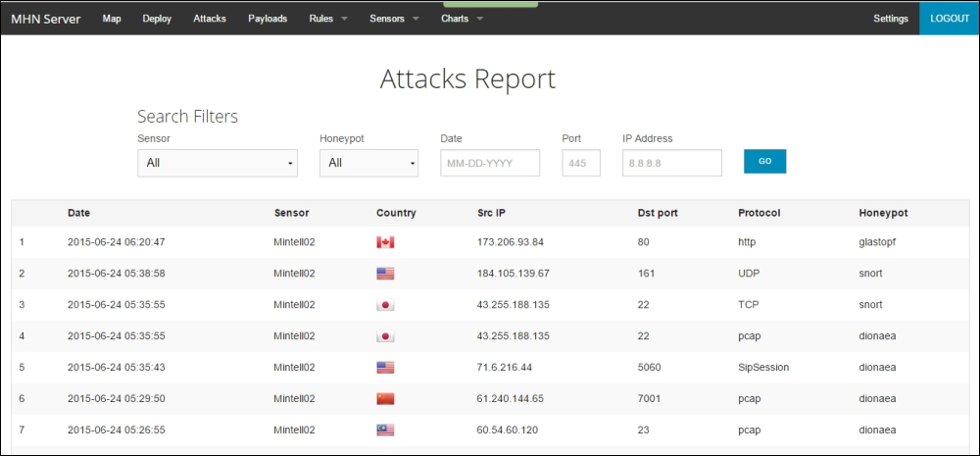Viewport: 980px width, 456px height.
Task: Select date 2015-06-24 05:38:58
Action: (117, 274)
